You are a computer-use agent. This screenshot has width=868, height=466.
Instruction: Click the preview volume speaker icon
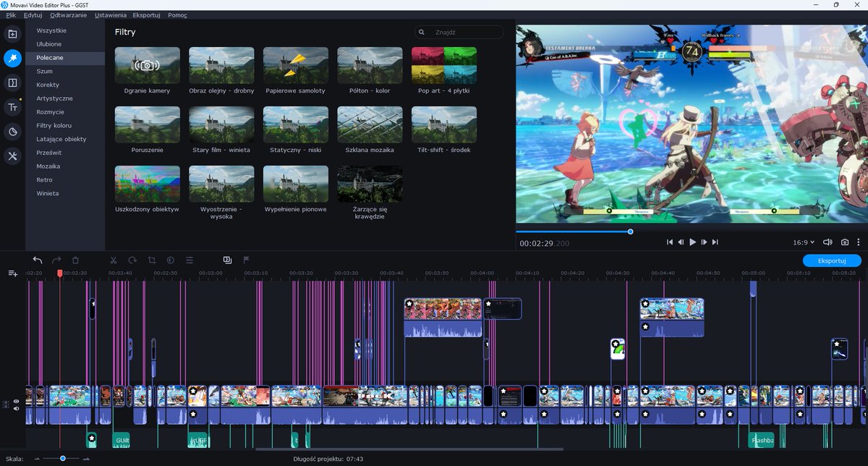(x=828, y=242)
